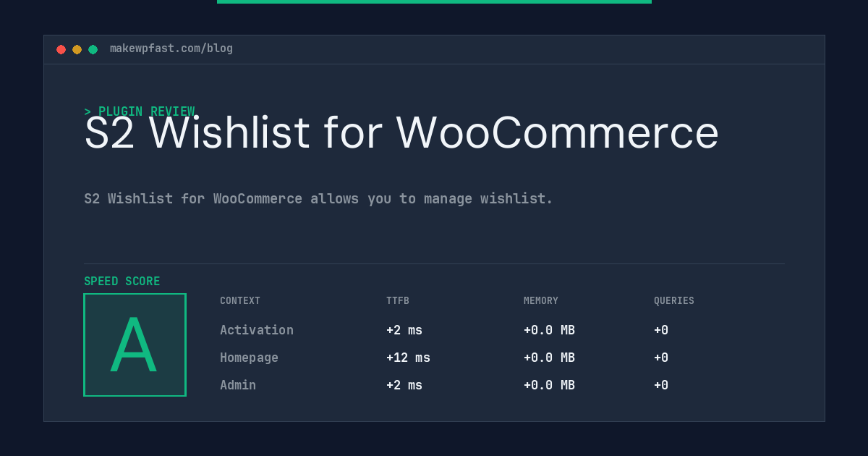Click the Activation queries value '+0'
This screenshot has width=868, height=456.
coord(661,330)
